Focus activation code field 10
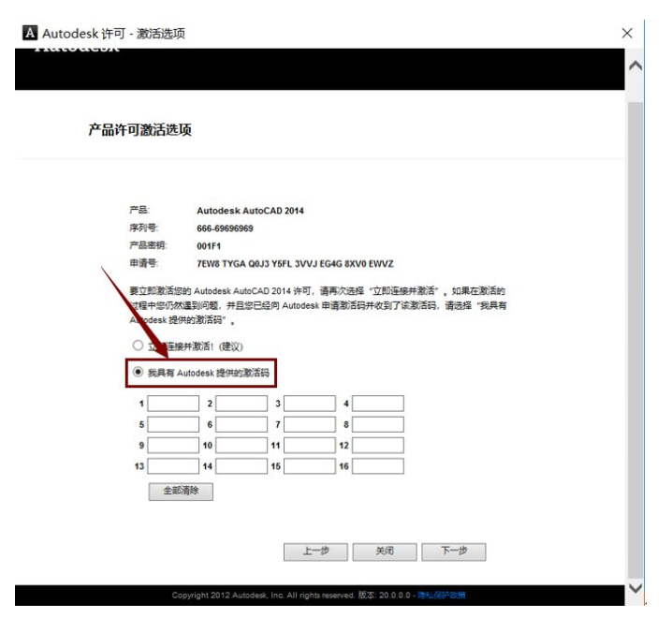Viewport: 672px width, 618px height. 241,445
